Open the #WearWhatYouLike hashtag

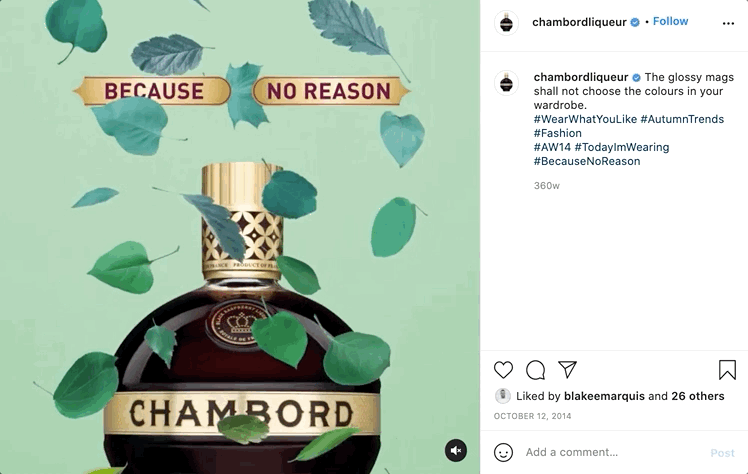[x=585, y=119]
